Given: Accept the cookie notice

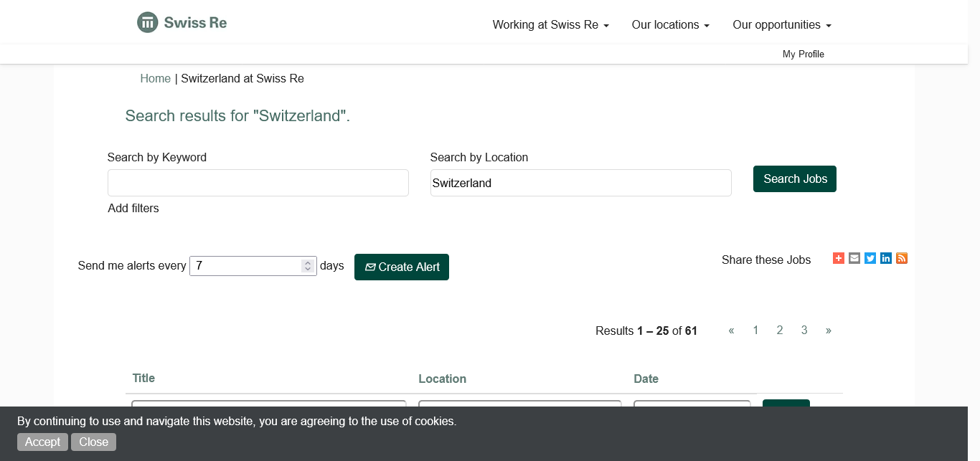Looking at the screenshot, I should point(42,442).
